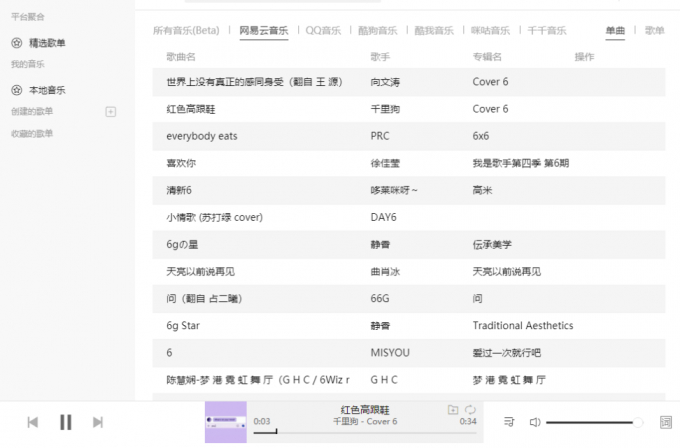Viewport: 680px width, 448px height.
Task: Select song 6g Star
Action: click(x=183, y=326)
